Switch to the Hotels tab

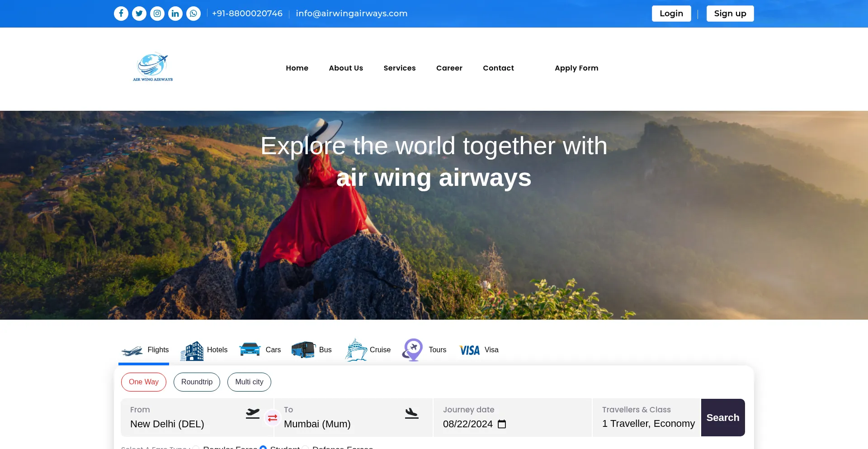coord(204,350)
